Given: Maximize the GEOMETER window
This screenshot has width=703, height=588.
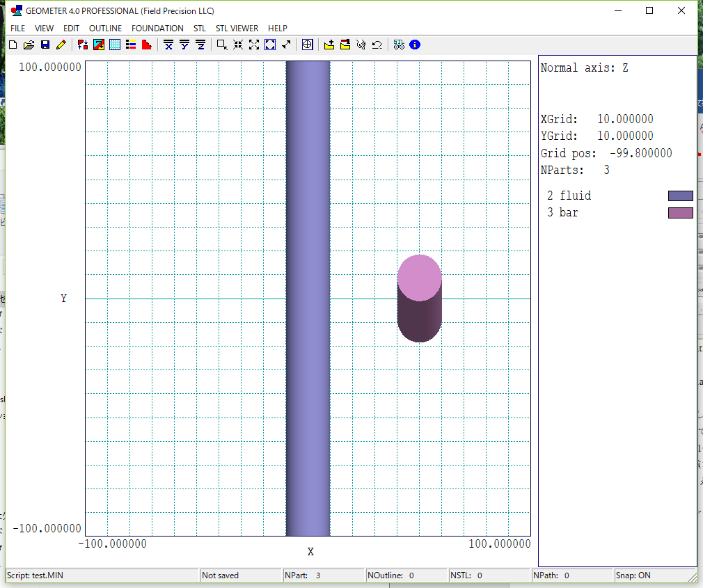Looking at the screenshot, I should [x=649, y=10].
